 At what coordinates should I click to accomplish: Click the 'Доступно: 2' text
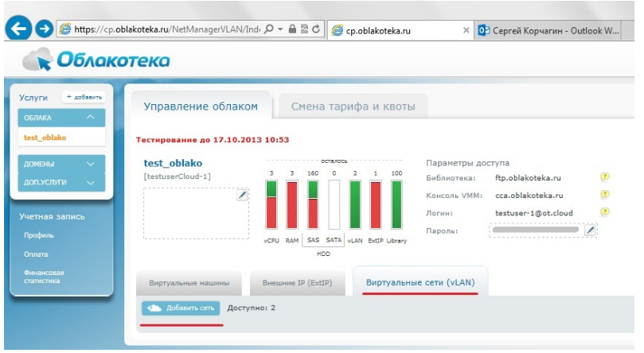[252, 308]
